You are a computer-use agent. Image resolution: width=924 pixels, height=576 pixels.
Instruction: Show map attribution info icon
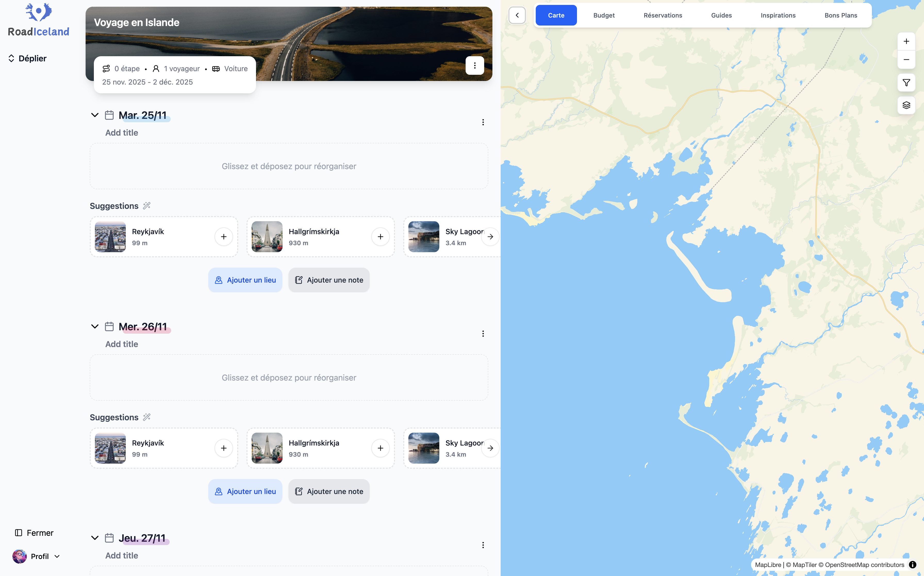point(912,565)
